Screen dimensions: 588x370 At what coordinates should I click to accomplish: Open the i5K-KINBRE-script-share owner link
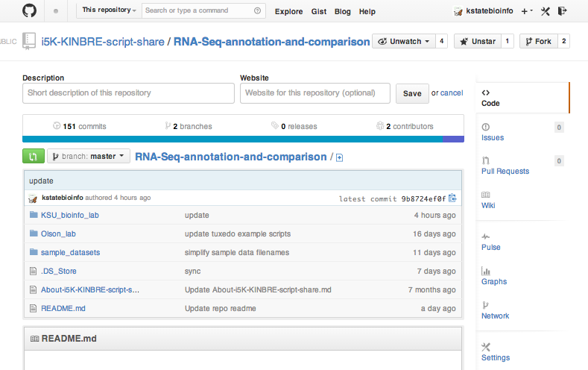tap(103, 42)
